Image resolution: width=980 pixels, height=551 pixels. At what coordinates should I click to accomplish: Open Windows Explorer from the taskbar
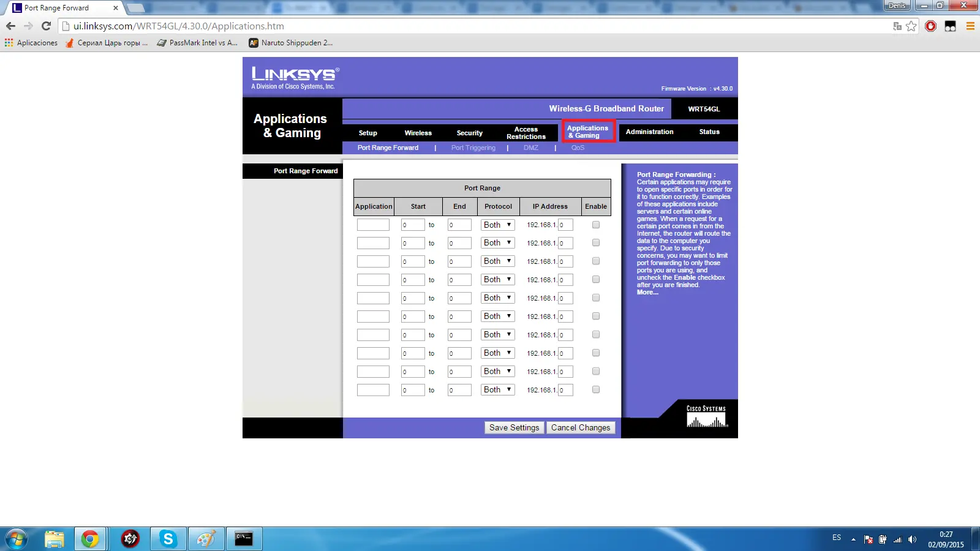click(x=55, y=539)
